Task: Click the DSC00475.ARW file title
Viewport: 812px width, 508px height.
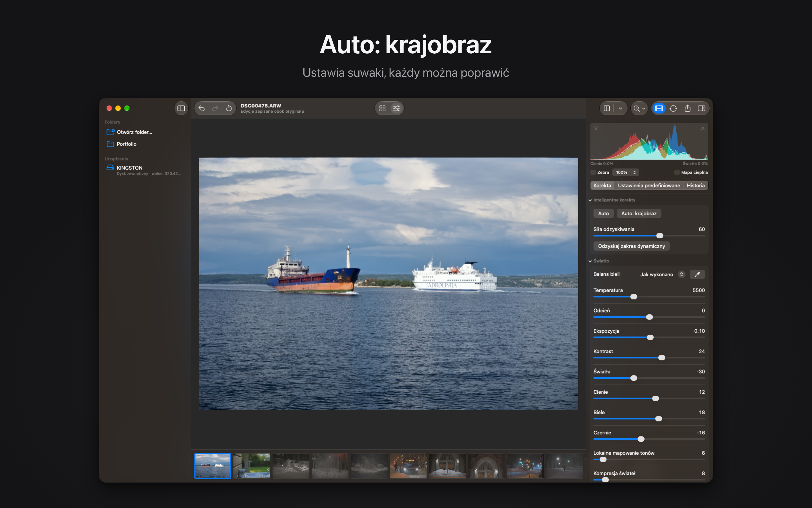Action: click(x=261, y=106)
